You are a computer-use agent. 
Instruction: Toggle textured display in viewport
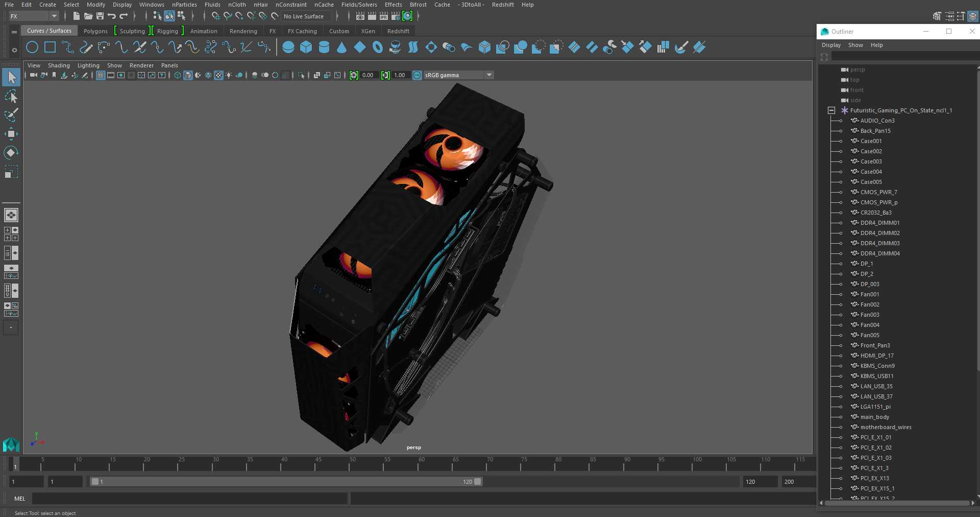point(218,75)
